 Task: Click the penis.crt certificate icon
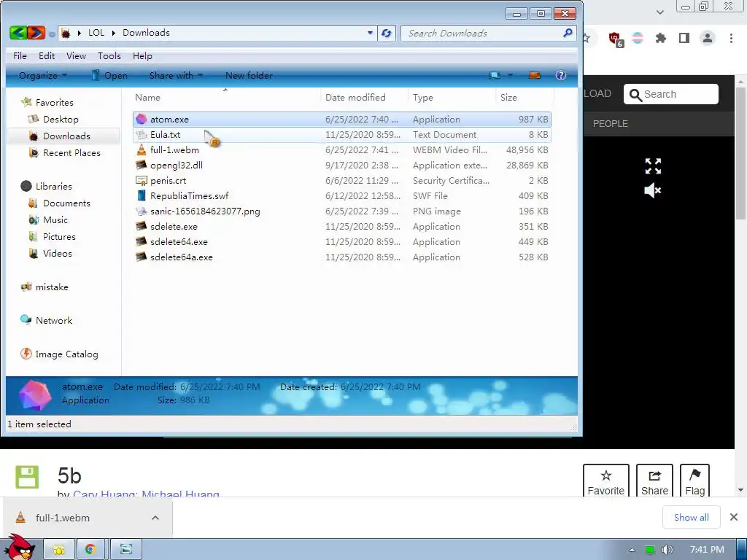coord(141,181)
